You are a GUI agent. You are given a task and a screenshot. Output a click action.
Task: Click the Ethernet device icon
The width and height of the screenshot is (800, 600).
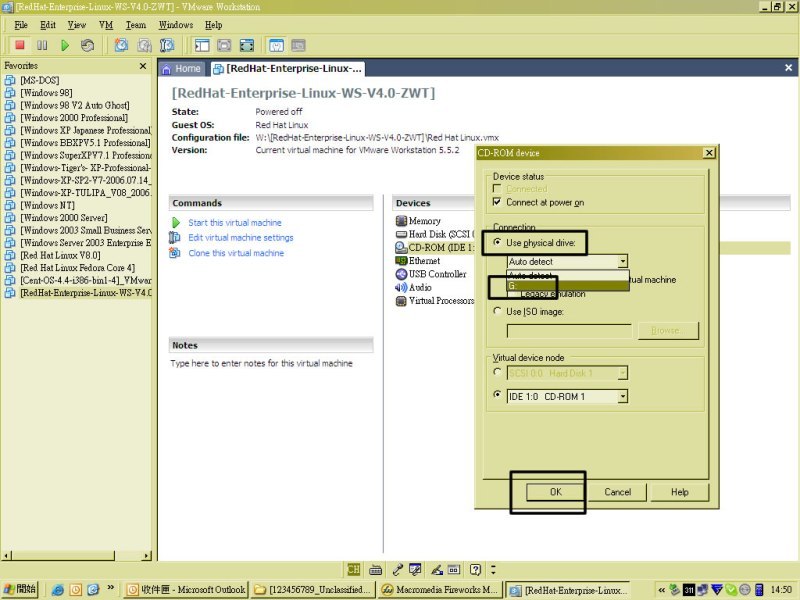click(x=401, y=261)
